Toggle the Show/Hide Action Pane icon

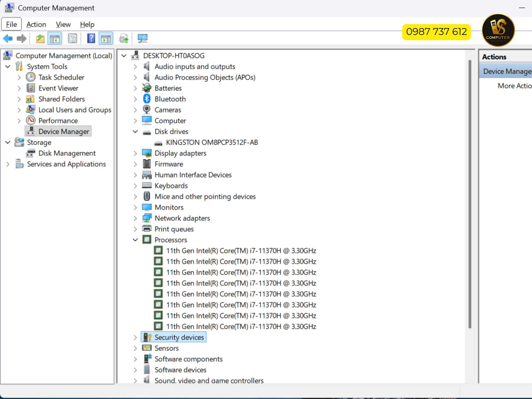(x=106, y=38)
